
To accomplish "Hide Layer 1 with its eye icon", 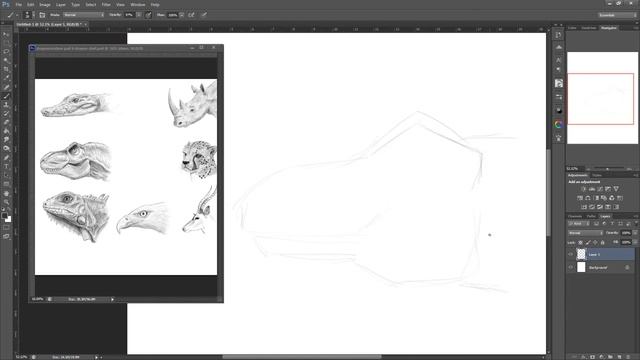I will [x=571, y=254].
